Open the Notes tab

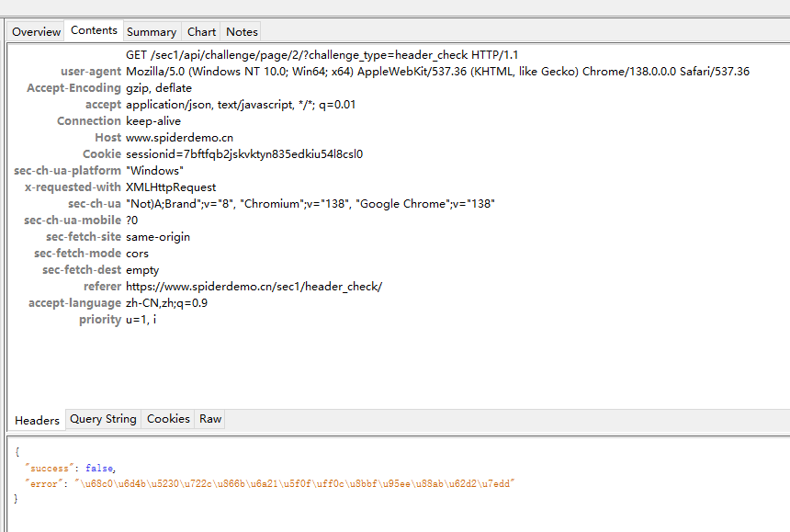[x=242, y=31]
